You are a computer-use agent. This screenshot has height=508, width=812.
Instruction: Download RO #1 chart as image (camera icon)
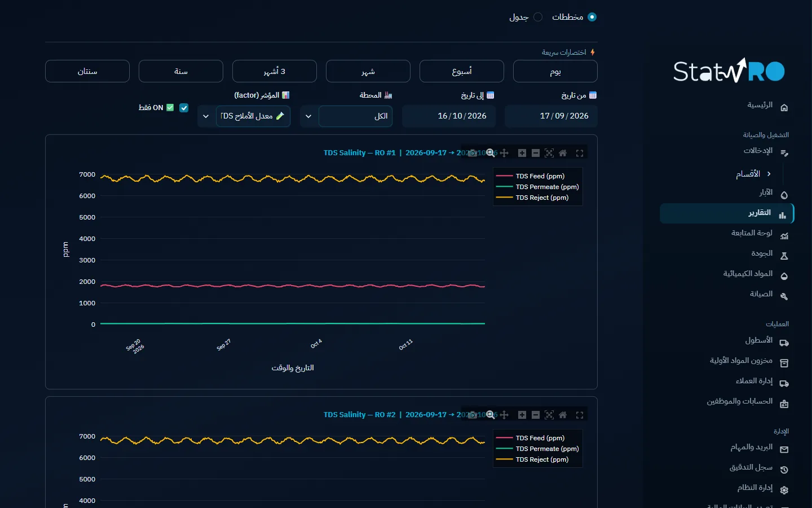point(473,153)
